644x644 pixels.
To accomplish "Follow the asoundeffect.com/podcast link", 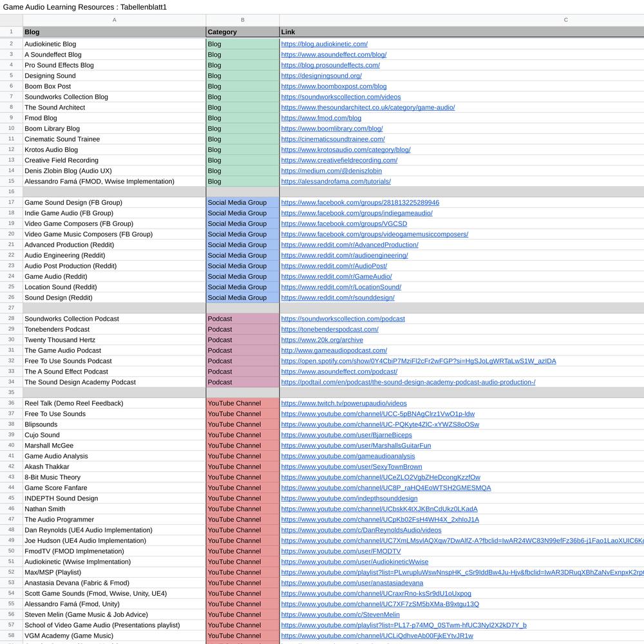I will (339, 372).
